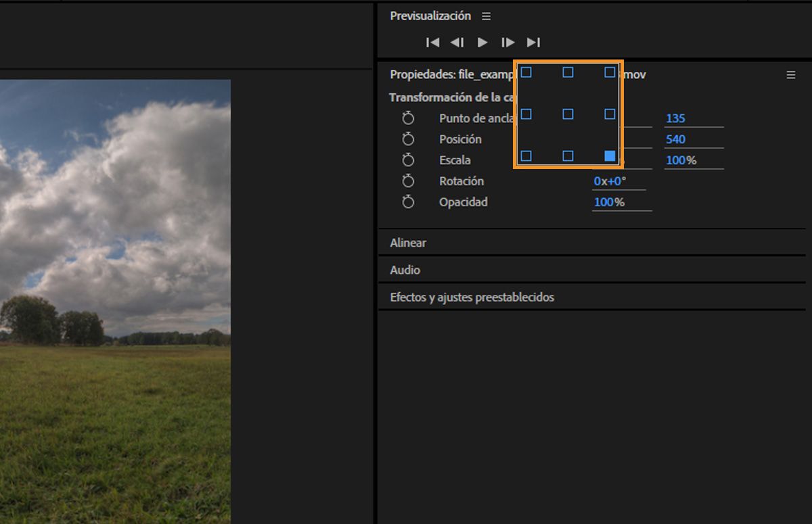
Task: Step back one frame in the preview
Action: coord(457,42)
